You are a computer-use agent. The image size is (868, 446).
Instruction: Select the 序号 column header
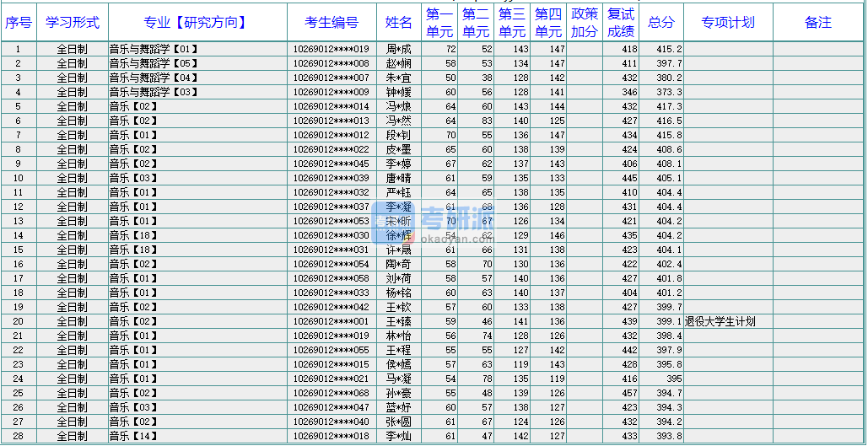pos(19,23)
